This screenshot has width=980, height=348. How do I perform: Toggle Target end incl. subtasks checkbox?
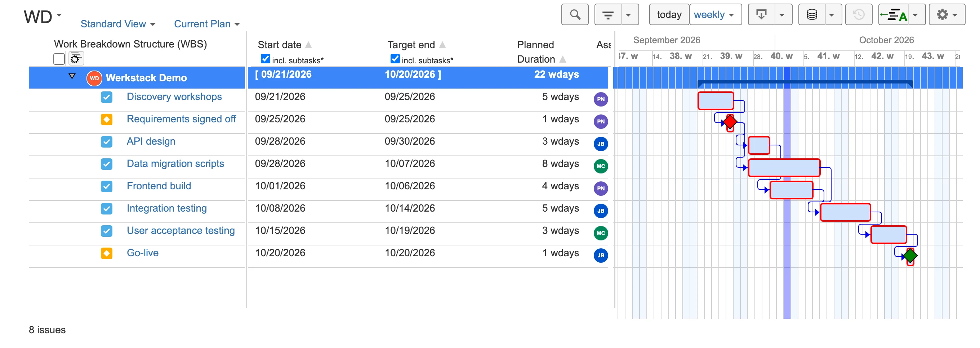point(395,59)
